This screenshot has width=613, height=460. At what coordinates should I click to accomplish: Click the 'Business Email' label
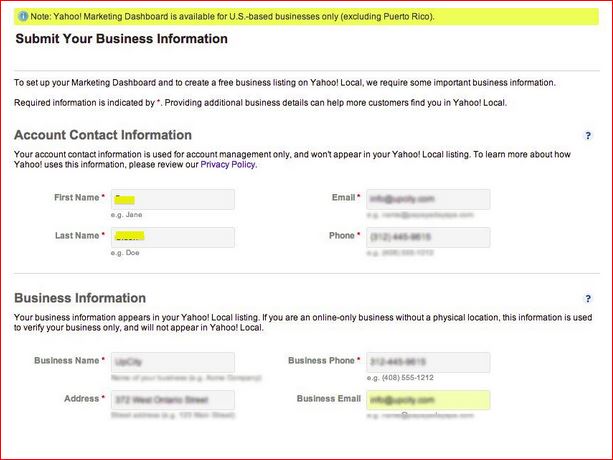pos(329,399)
